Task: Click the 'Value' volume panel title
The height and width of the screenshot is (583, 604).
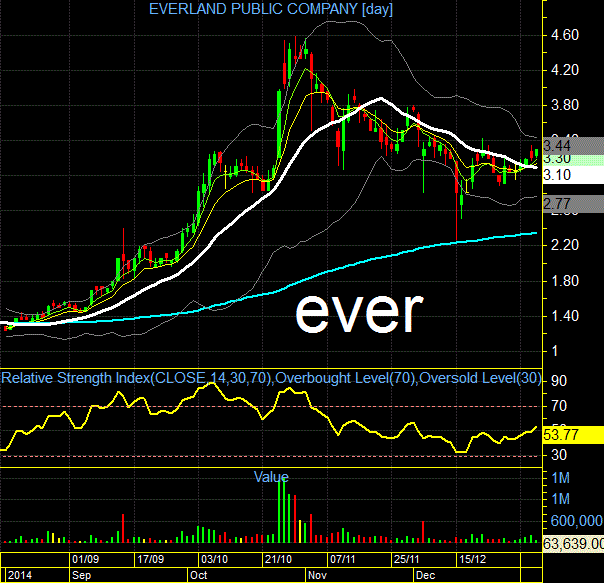Action: [x=271, y=477]
